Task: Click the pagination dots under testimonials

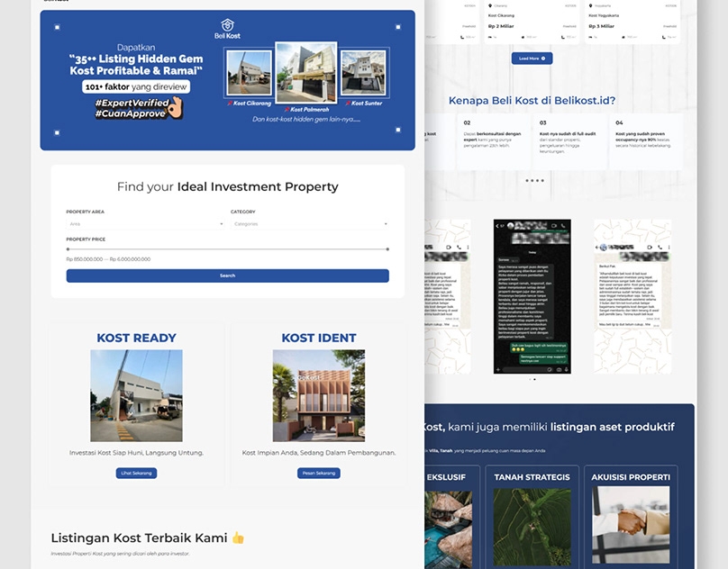Action: [532, 379]
